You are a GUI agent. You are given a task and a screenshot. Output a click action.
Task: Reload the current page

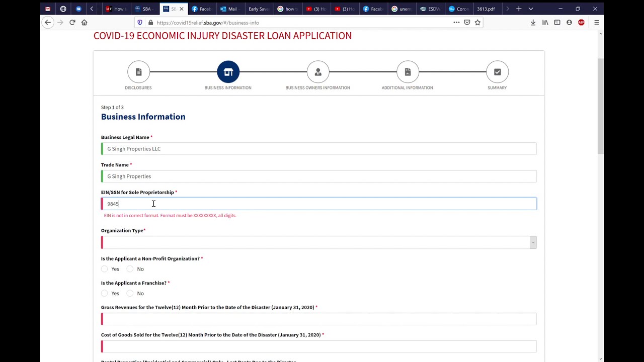[72, 23]
